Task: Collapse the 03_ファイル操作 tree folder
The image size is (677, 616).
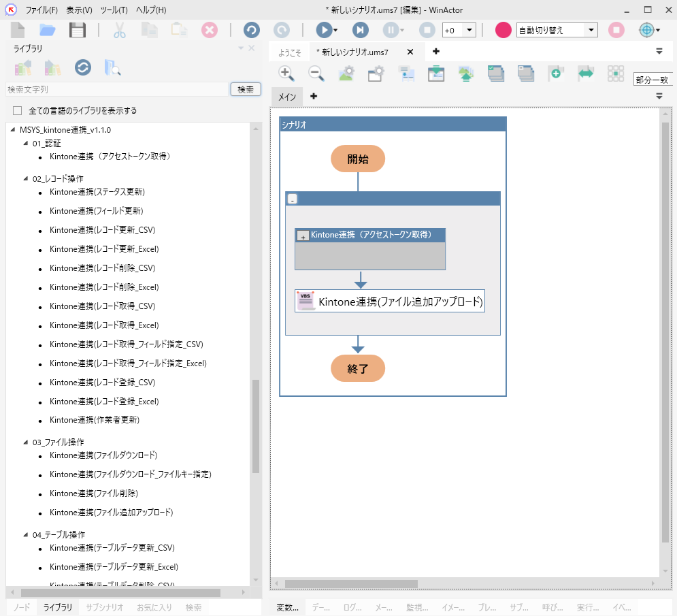Action: 25,442
